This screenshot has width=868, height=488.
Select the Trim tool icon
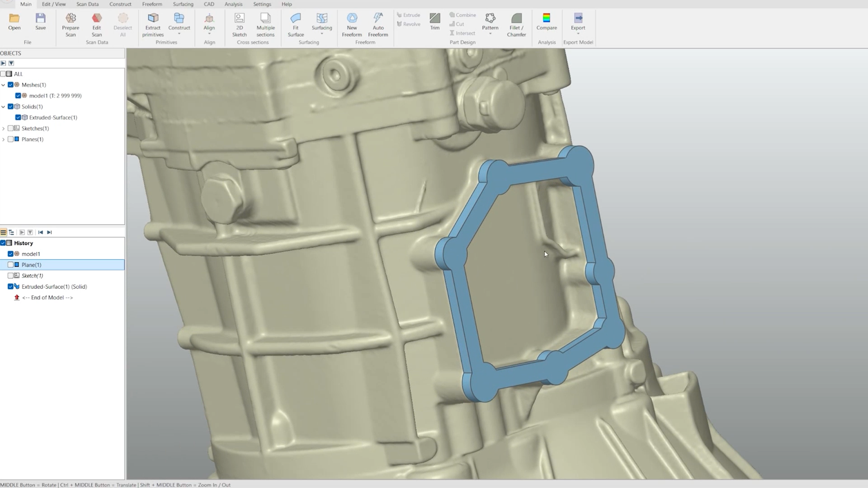tap(435, 18)
